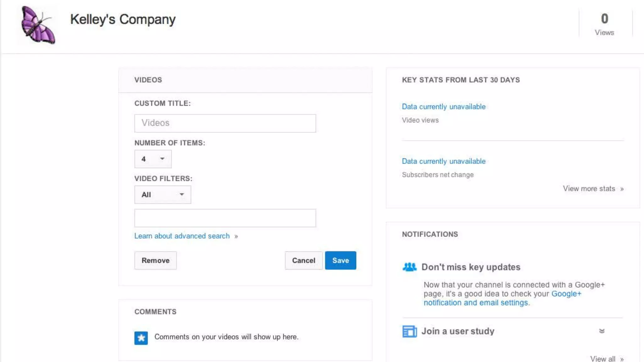Expand the Join a user study notification
This screenshot has width=644, height=362.
point(602,331)
